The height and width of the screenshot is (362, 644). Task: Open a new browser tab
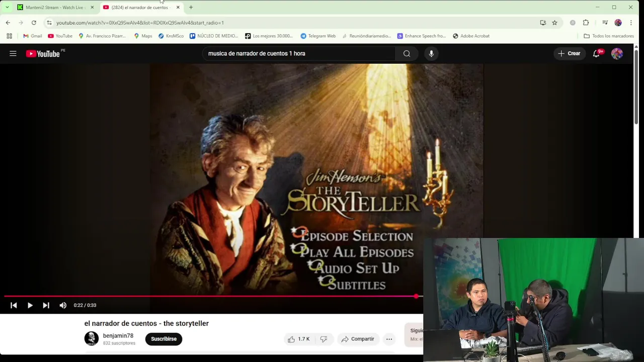[x=191, y=8]
